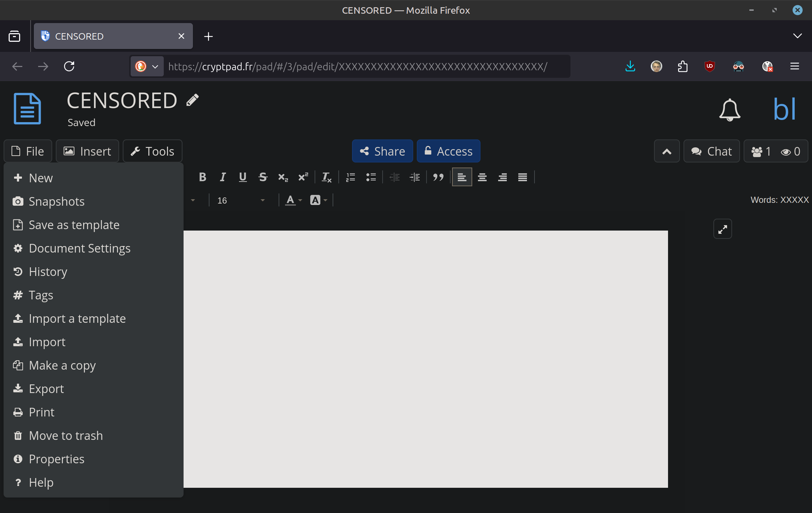Screen dimensions: 812x513
Task: Select Snapshots from the File menu
Action: pyautogui.click(x=57, y=201)
